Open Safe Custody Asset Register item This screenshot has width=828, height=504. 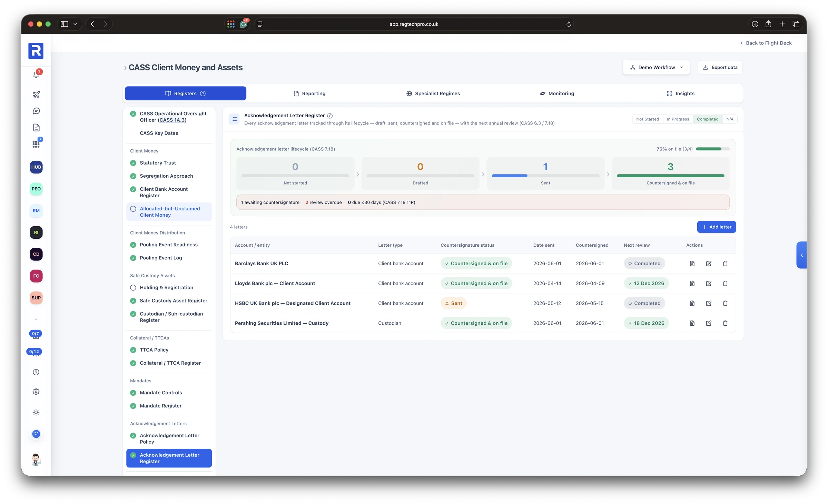click(169, 301)
